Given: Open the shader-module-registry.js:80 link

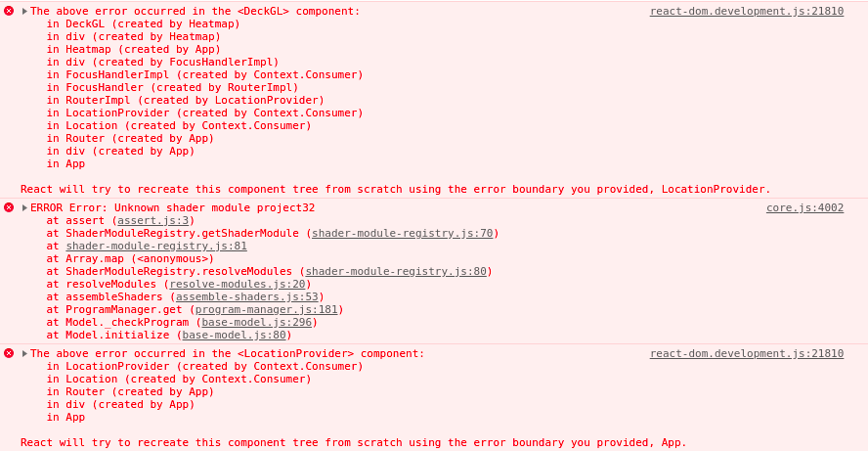Looking at the screenshot, I should (x=396, y=272).
